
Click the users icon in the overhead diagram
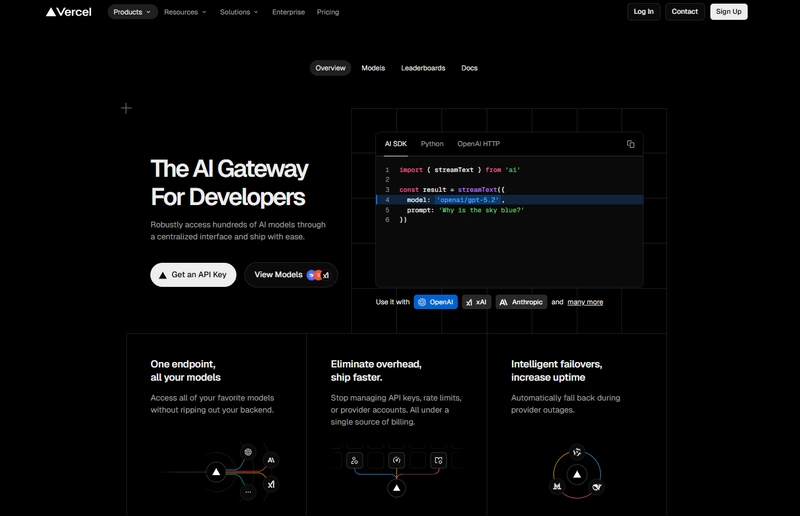[354, 460]
